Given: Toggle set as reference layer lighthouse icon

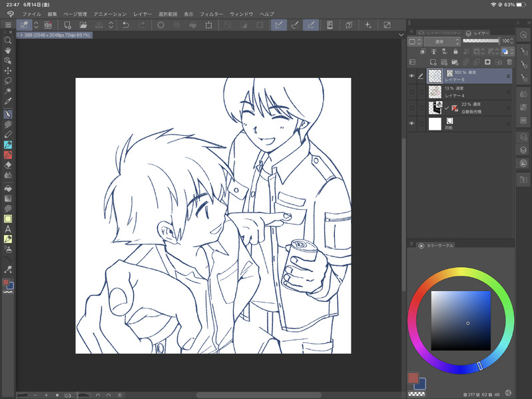Looking at the screenshot, I should pyautogui.click(x=433, y=51).
